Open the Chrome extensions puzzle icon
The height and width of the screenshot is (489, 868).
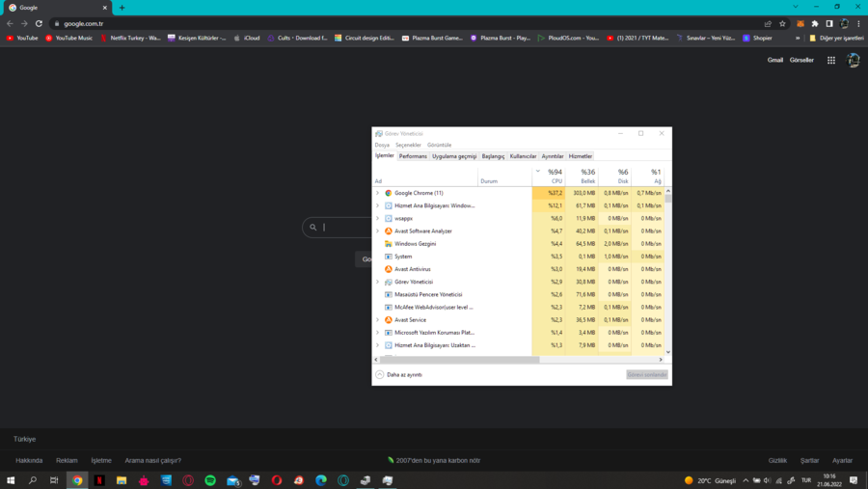click(x=815, y=24)
